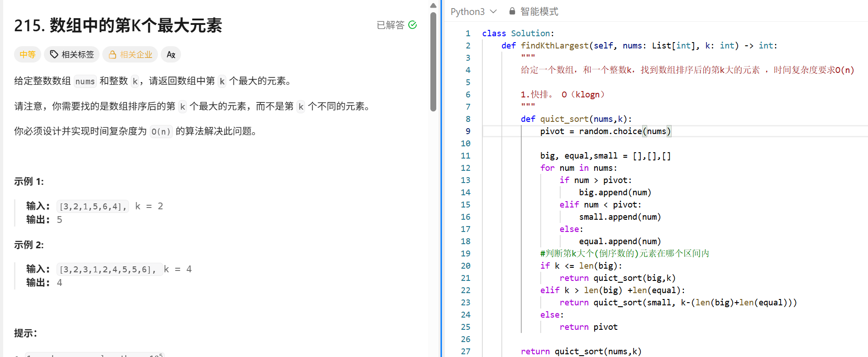Image resolution: width=868 pixels, height=357 pixels.
Task: Click the problem title 215. 数组中的第K个最大元素
Action: (x=118, y=25)
